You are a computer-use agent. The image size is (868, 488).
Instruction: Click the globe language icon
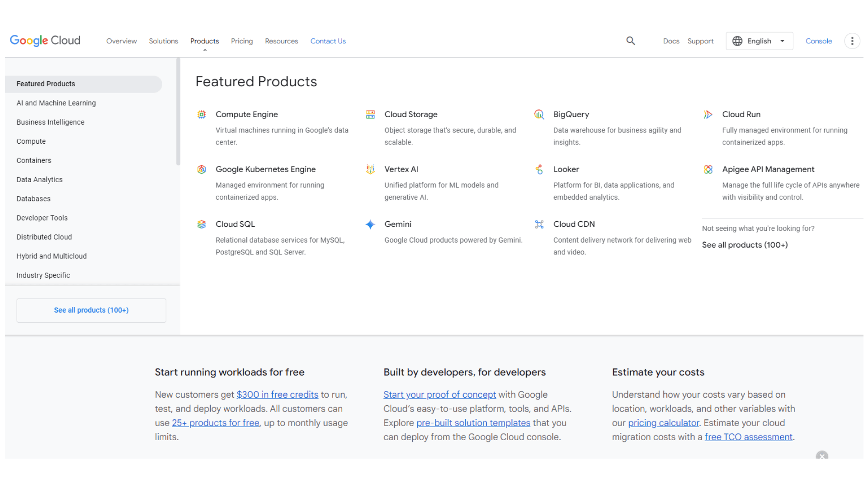click(737, 41)
